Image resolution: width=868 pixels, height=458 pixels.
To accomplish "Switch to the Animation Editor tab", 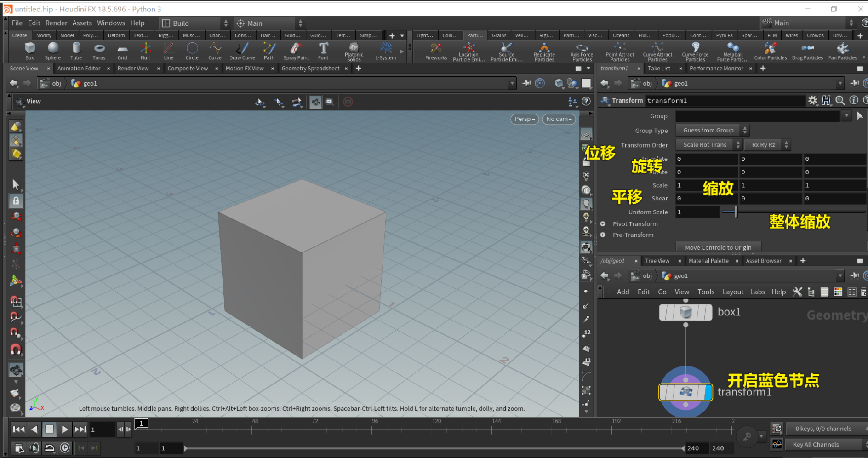I will [79, 69].
